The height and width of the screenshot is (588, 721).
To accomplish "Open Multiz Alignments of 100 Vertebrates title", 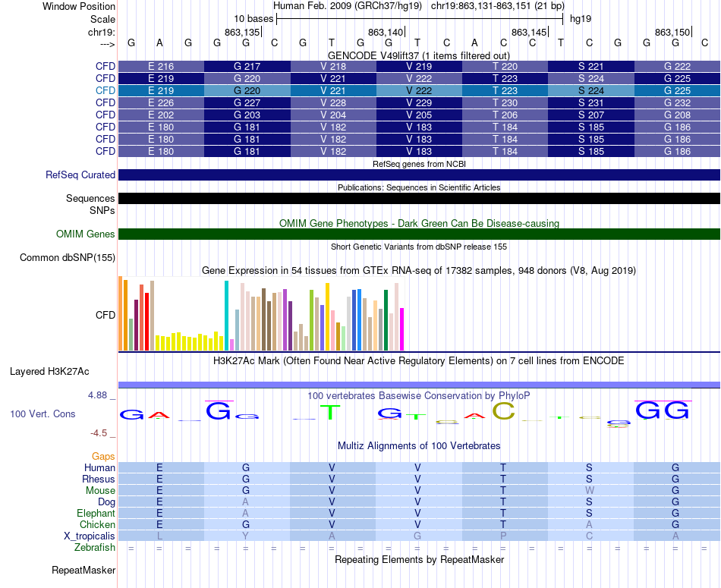I will [x=419, y=445].
